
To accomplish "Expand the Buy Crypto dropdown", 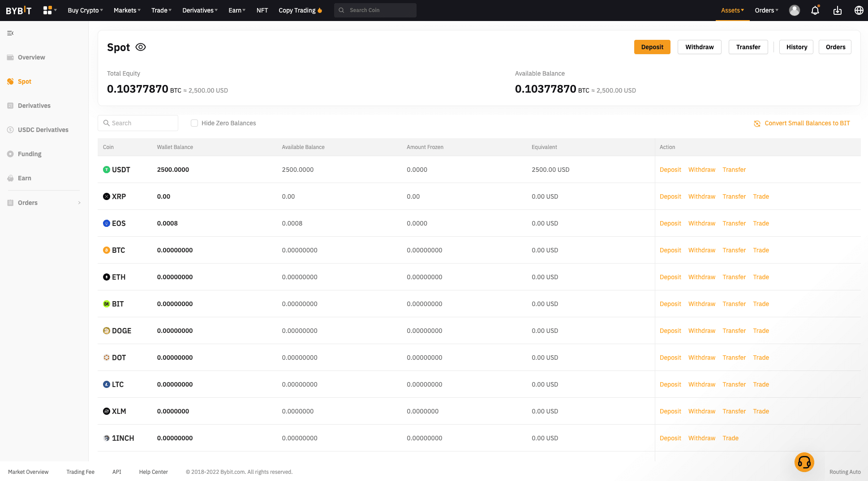I will [x=85, y=10].
